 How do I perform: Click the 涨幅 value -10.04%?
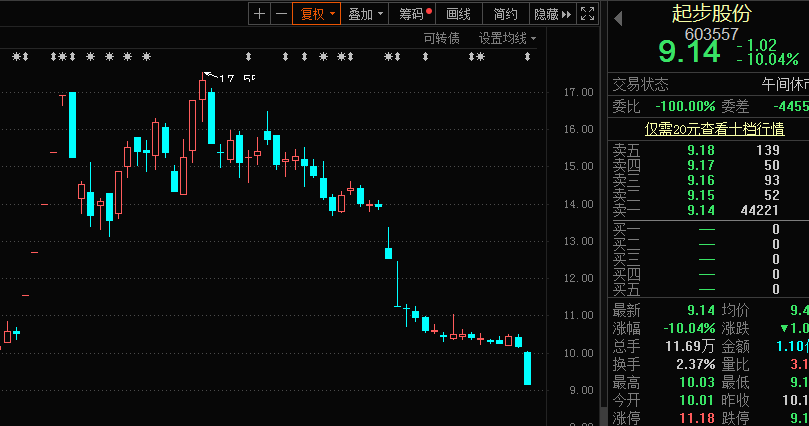(x=689, y=328)
